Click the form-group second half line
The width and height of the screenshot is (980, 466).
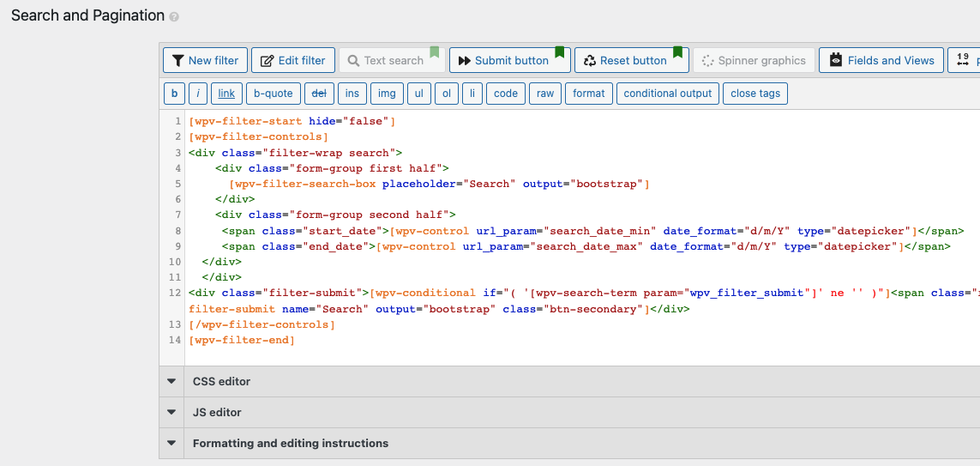pos(335,215)
